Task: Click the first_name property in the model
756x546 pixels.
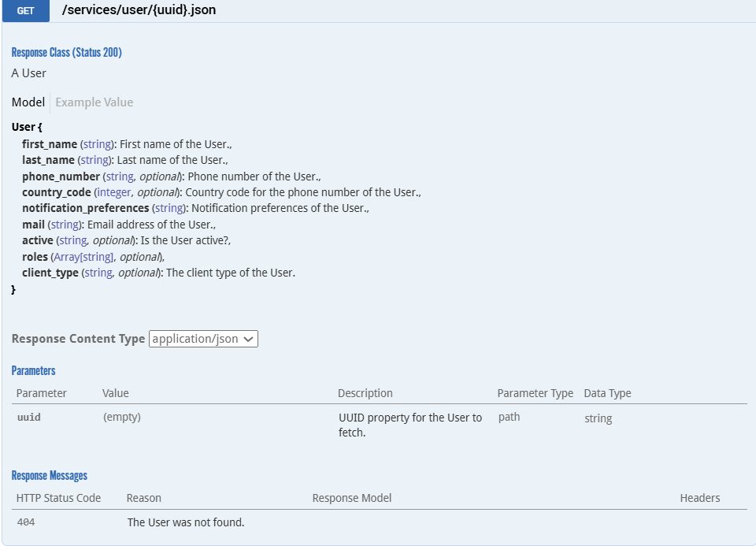Action: point(50,144)
